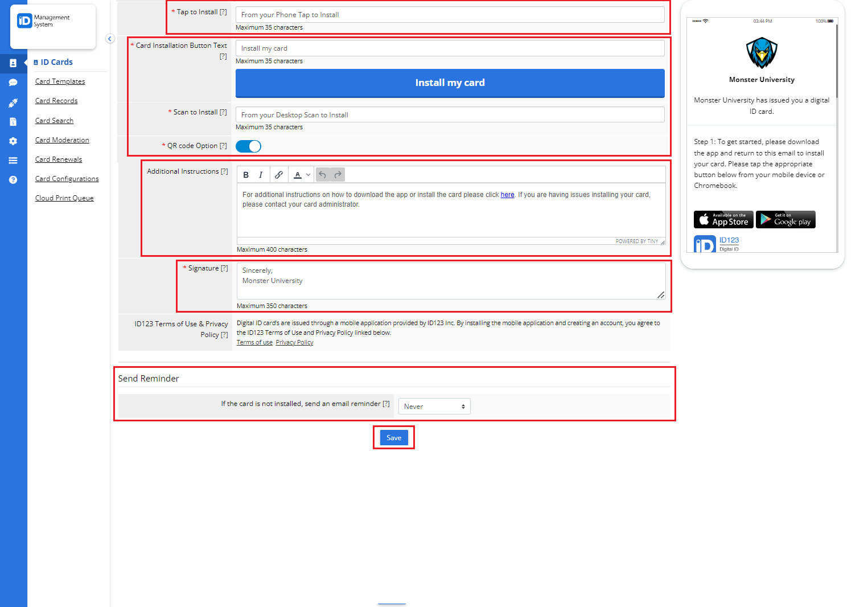Open Card Moderation menu item
This screenshot has height=607, width=868.
tap(62, 140)
